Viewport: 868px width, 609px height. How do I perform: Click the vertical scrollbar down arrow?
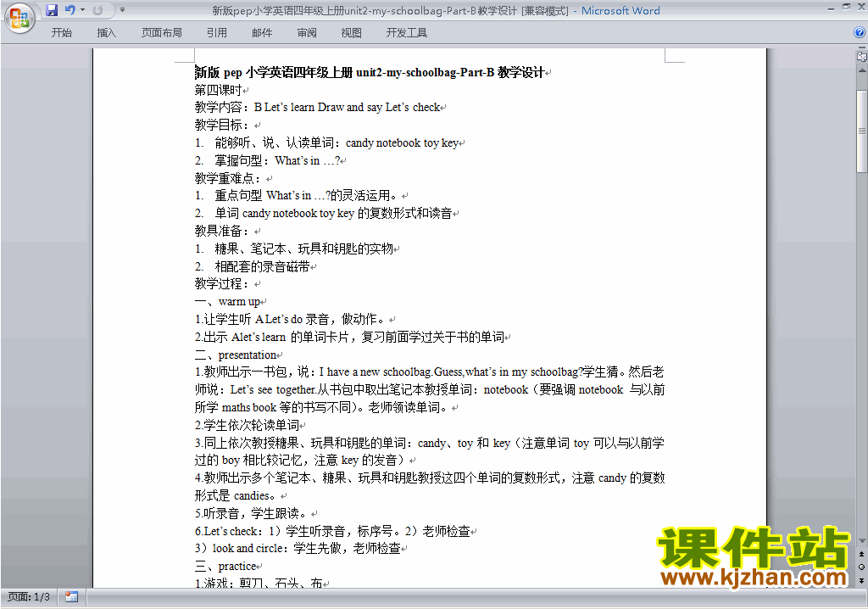pyautogui.click(x=861, y=541)
